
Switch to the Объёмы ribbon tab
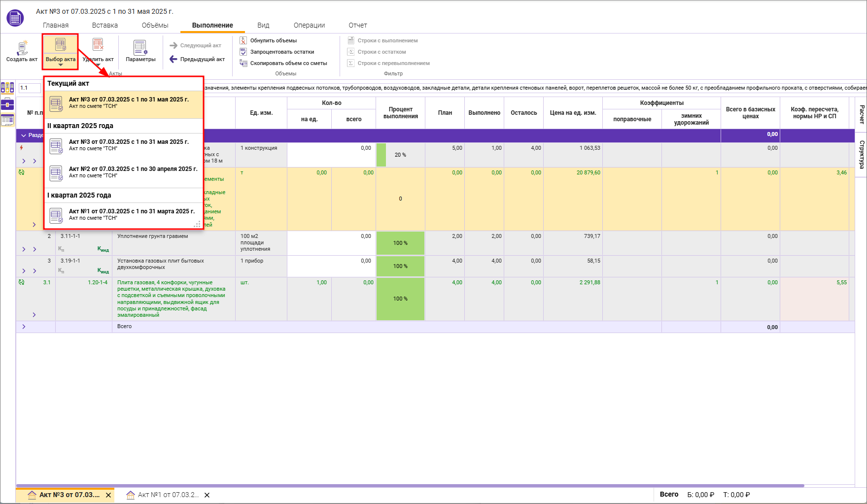point(155,25)
